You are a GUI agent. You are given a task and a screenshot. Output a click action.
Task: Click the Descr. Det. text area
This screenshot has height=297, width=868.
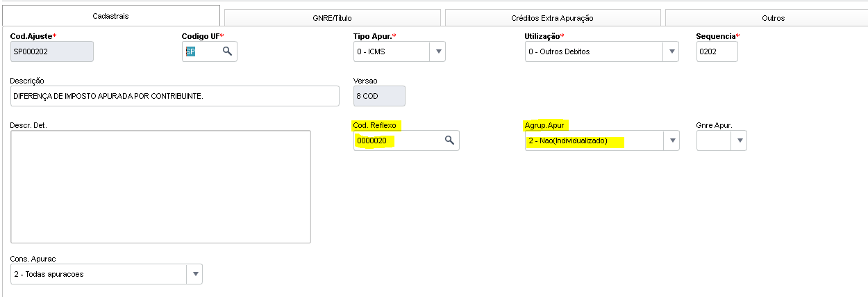pos(160,187)
